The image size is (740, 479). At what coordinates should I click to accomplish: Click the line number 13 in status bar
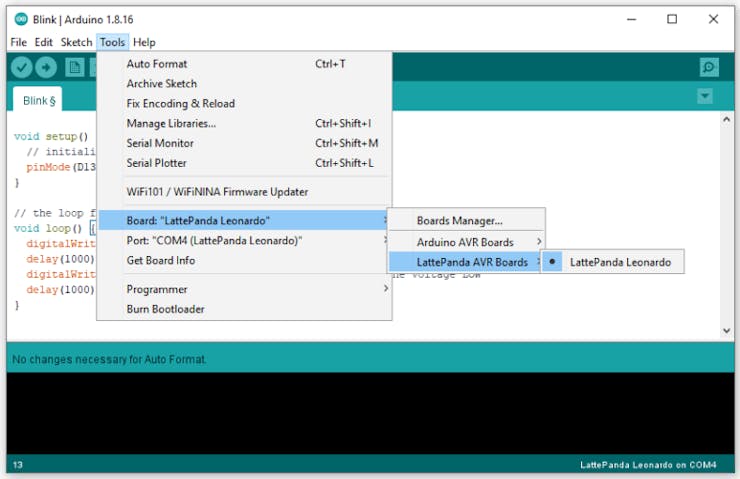[17, 465]
